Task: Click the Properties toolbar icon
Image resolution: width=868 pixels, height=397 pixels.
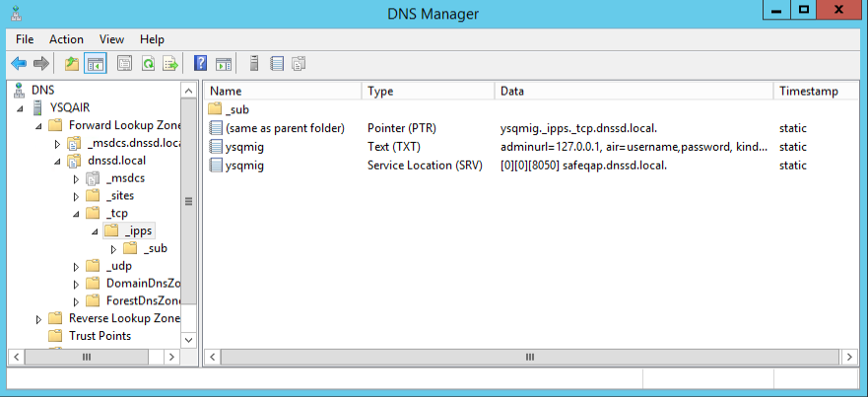Action: coord(124,64)
